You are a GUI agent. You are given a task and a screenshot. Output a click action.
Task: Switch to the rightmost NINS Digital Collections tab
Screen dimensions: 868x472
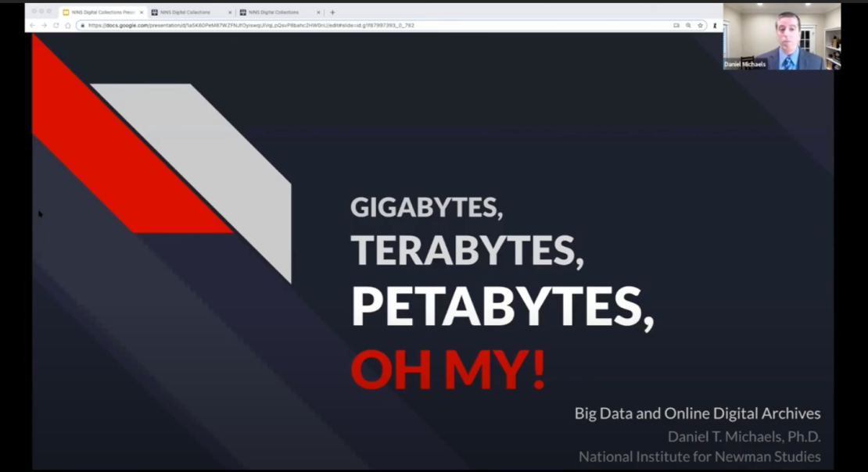pyautogui.click(x=272, y=13)
